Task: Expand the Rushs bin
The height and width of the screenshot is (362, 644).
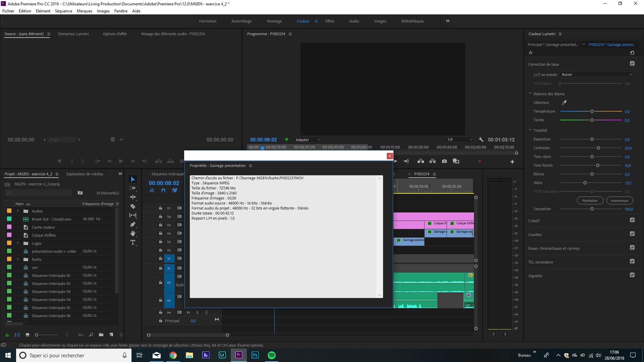Action: 18,259
